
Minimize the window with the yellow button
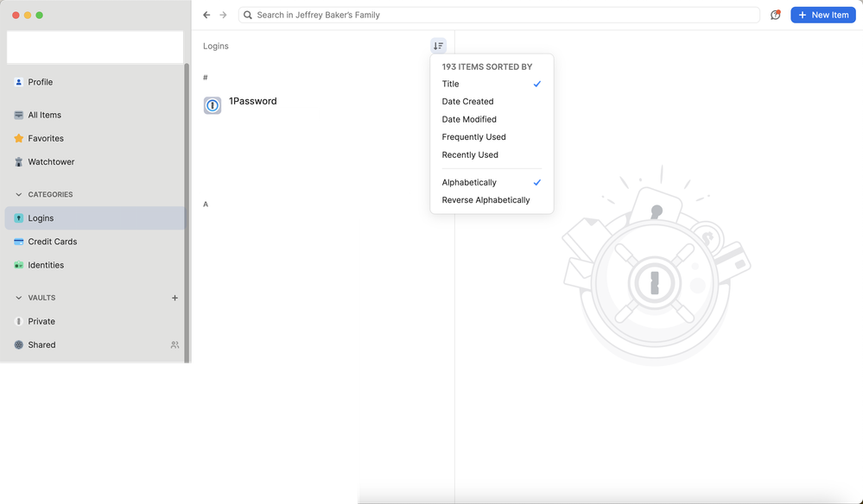click(28, 16)
